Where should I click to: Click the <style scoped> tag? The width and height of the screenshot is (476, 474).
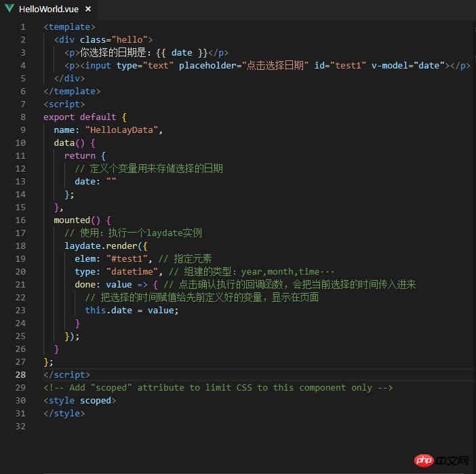[x=80, y=401]
